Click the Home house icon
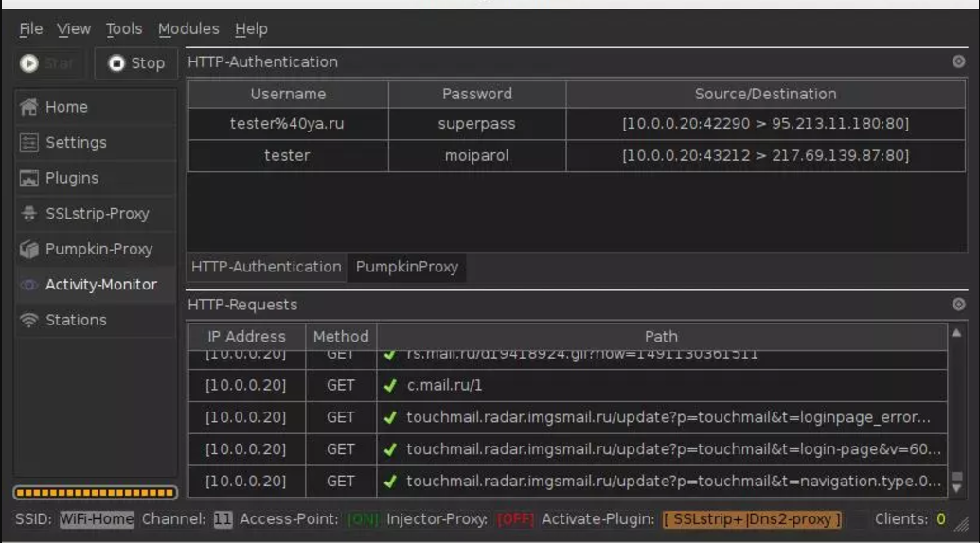This screenshot has width=980, height=543. pos(28,107)
